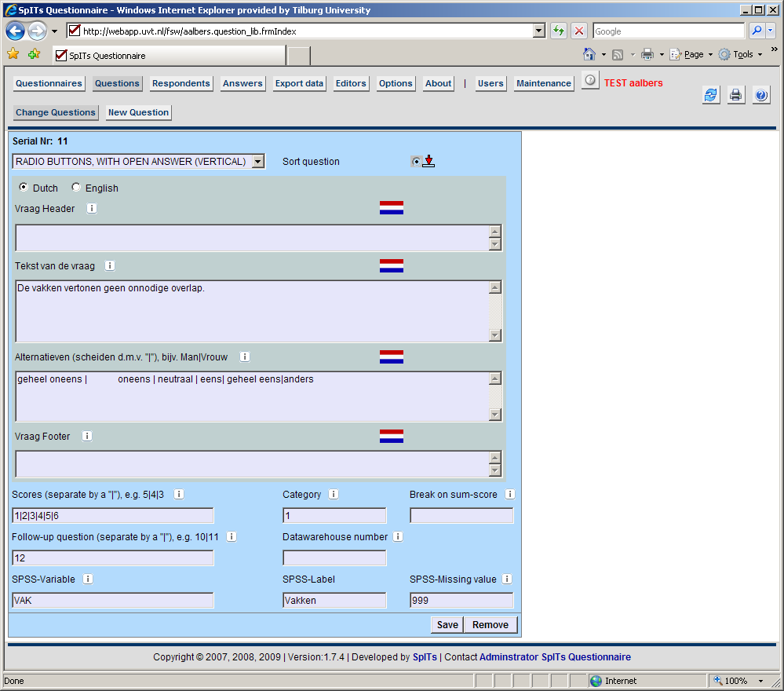Click the Save button
The image size is (784, 691).
(447, 625)
